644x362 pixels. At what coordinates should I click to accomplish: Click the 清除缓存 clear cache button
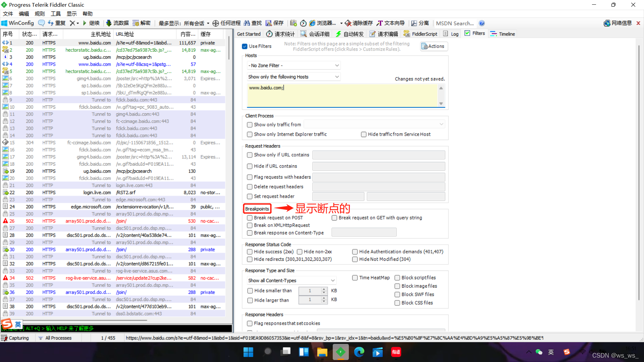(x=359, y=23)
